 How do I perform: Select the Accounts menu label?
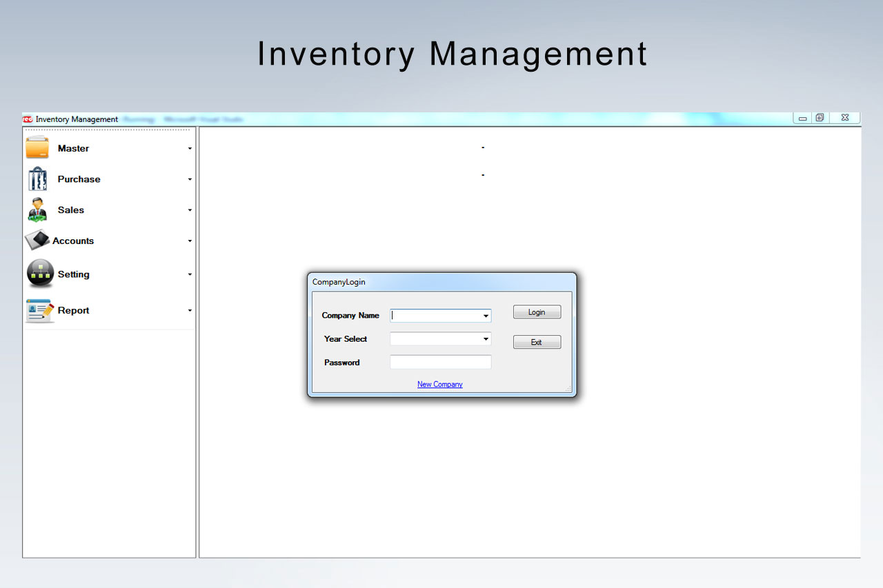pyautogui.click(x=73, y=241)
